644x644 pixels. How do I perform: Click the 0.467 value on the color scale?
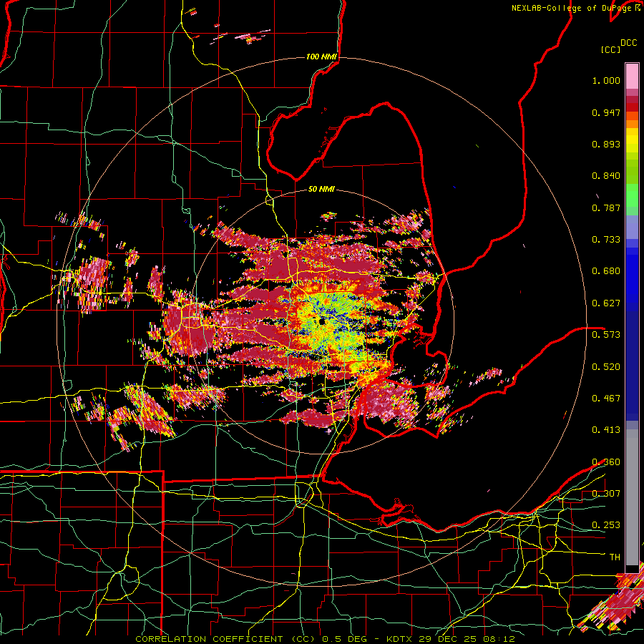[x=606, y=399]
